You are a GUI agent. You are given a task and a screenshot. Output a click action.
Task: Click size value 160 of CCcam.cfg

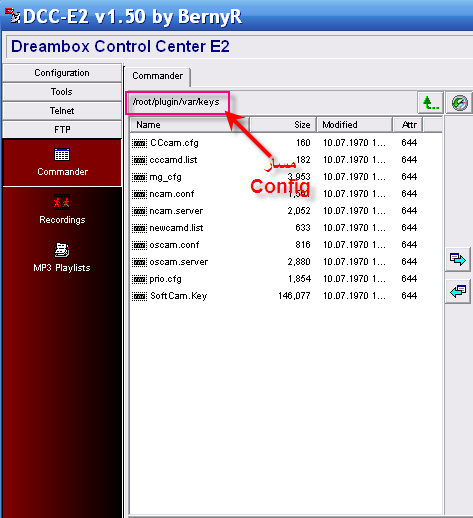(303, 143)
